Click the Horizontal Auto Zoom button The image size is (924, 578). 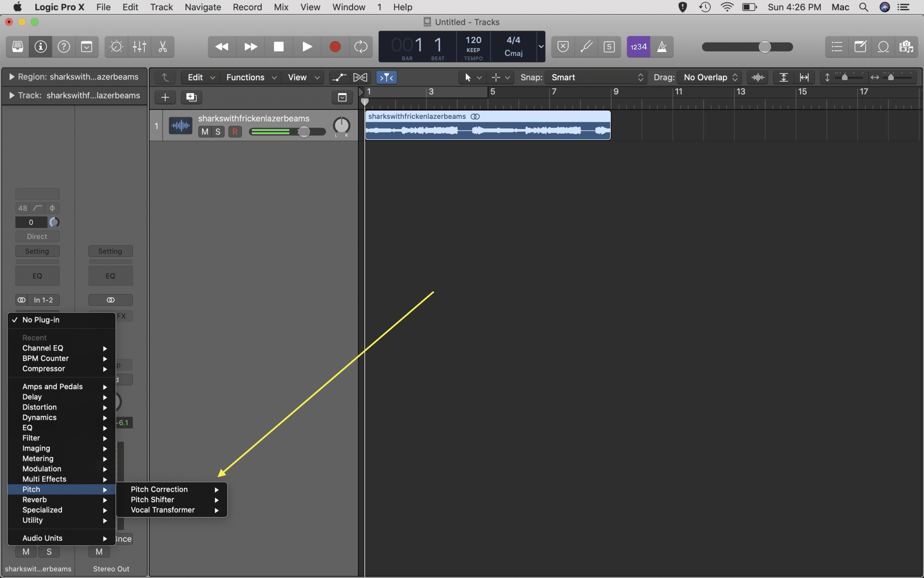(x=804, y=77)
